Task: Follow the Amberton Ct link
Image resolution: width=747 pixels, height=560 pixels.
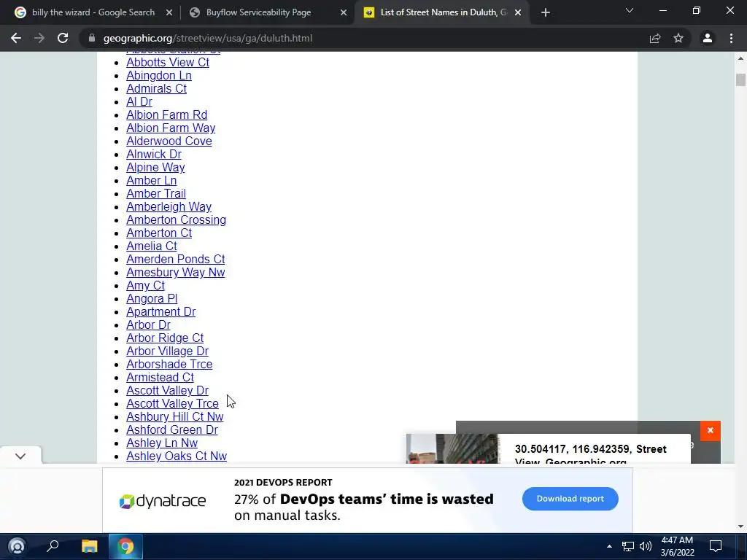Action: click(159, 233)
